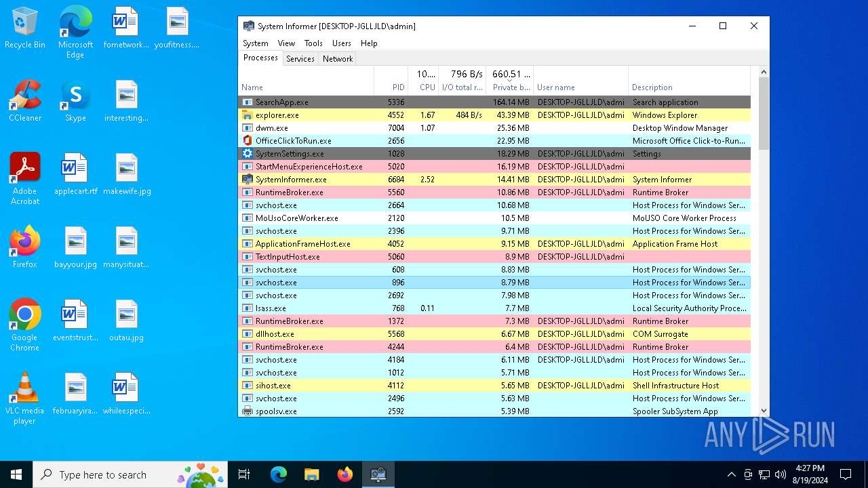
Task: Select the interesting image file icon
Action: [126, 102]
